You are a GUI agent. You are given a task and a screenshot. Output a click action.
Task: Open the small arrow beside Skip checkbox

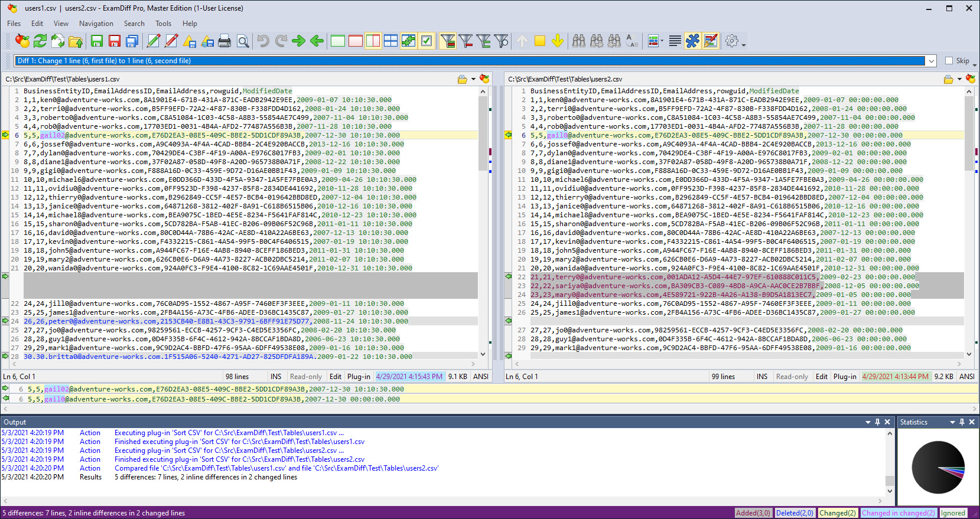pos(974,64)
